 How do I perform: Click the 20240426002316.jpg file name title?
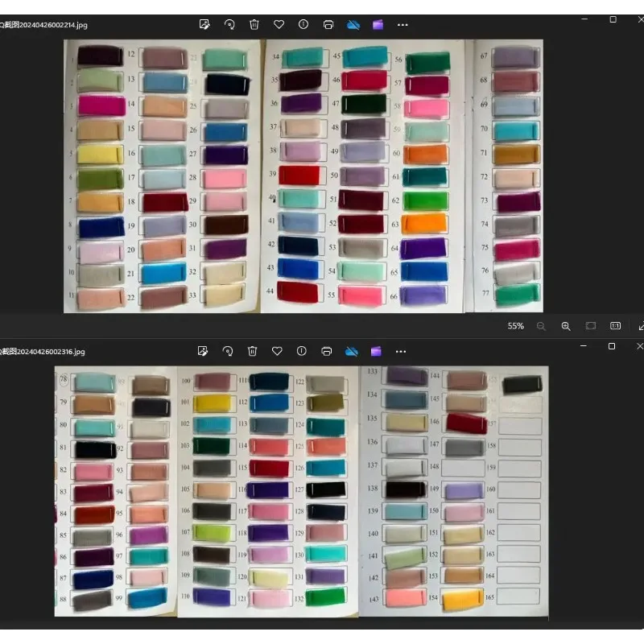tap(43, 352)
